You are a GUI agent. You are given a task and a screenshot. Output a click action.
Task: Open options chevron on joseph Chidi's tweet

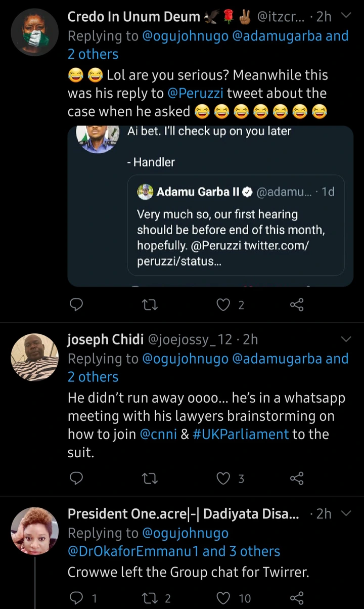coord(346,338)
